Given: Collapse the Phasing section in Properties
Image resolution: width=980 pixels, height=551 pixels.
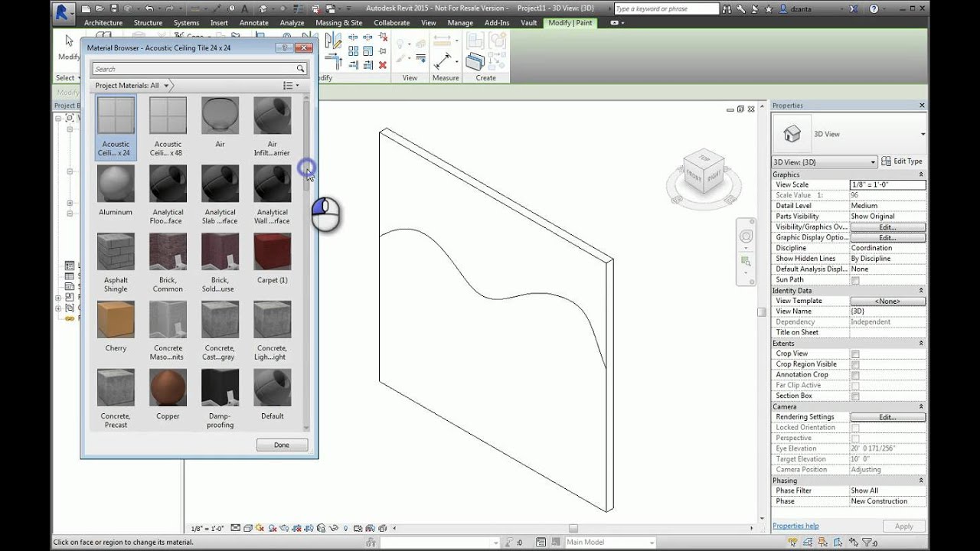Looking at the screenshot, I should pyautogui.click(x=921, y=481).
